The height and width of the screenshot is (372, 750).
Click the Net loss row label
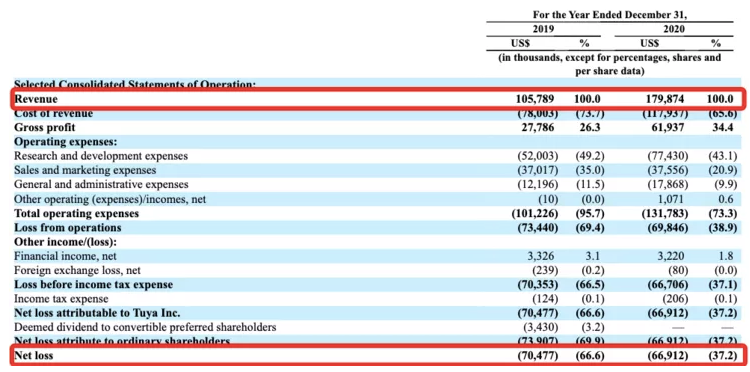pyautogui.click(x=34, y=356)
